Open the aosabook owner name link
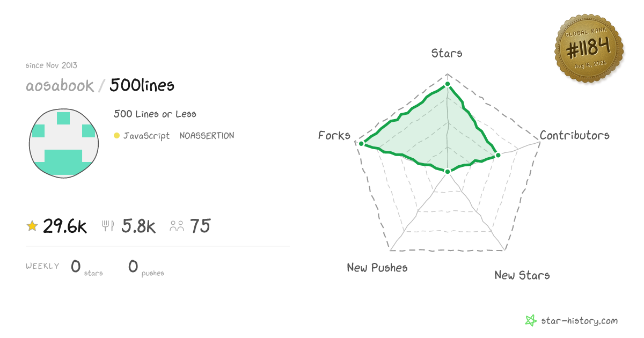 coord(60,85)
